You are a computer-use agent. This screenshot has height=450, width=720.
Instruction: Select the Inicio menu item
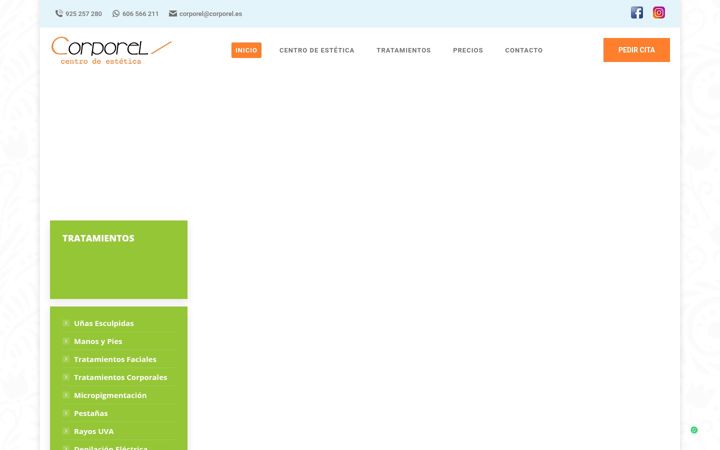click(x=246, y=51)
